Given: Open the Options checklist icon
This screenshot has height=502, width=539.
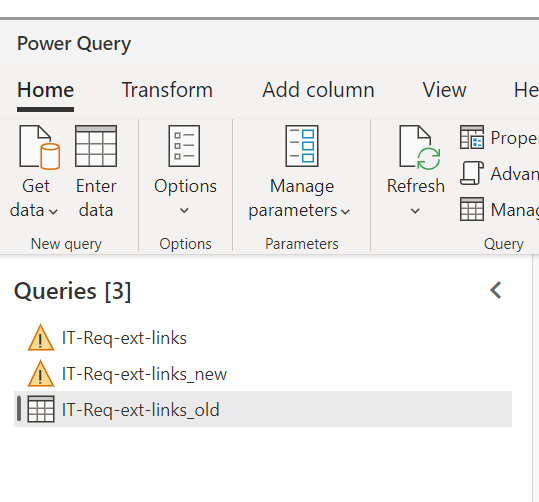Looking at the screenshot, I should tap(184, 146).
